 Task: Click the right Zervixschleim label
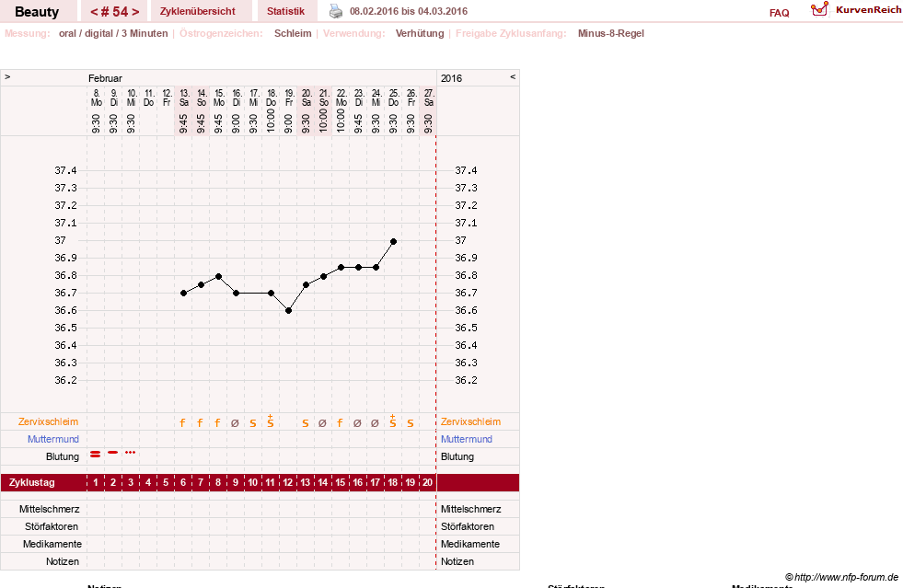(470, 421)
